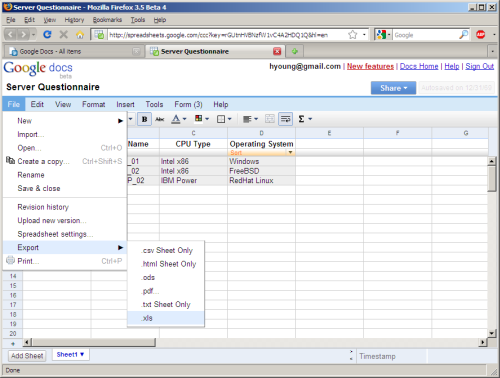500x378 pixels.
Task: Open Firefox home page
Action: coord(80,34)
